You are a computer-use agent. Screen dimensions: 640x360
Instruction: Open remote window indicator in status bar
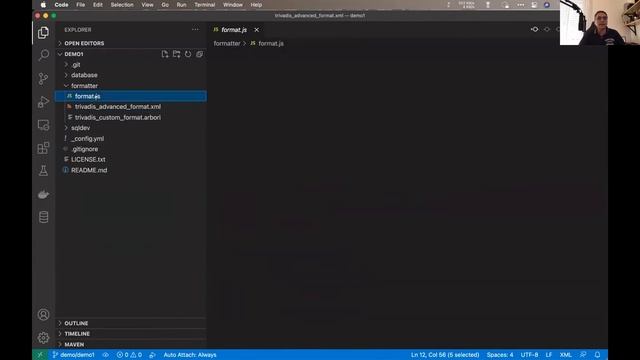pos(40,355)
